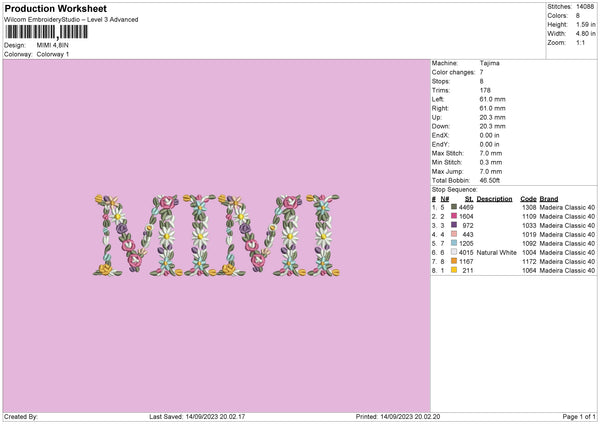
Task: Click the Code column header
Action: [529, 198]
